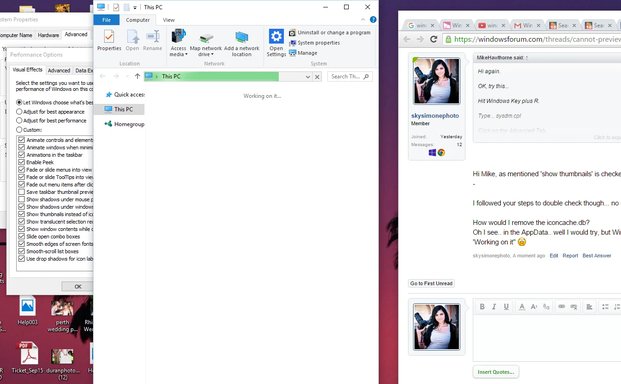Screen dimensions: 621x384
Task: Switch to the Gmail tab in Chrome
Action: [x=526, y=25]
